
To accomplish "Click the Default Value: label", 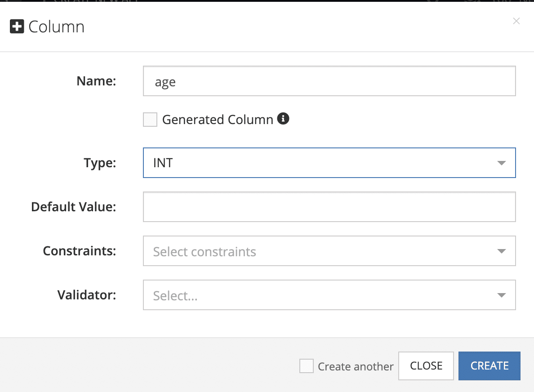I will [74, 207].
